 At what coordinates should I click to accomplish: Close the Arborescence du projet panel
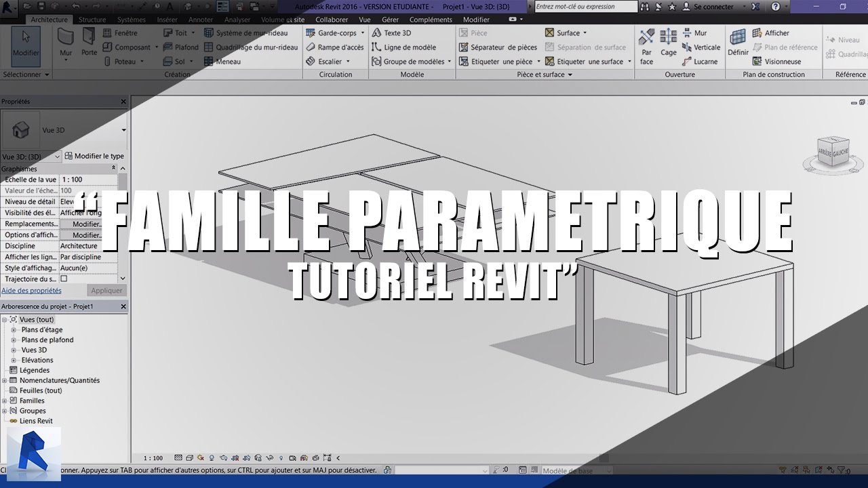(x=123, y=307)
